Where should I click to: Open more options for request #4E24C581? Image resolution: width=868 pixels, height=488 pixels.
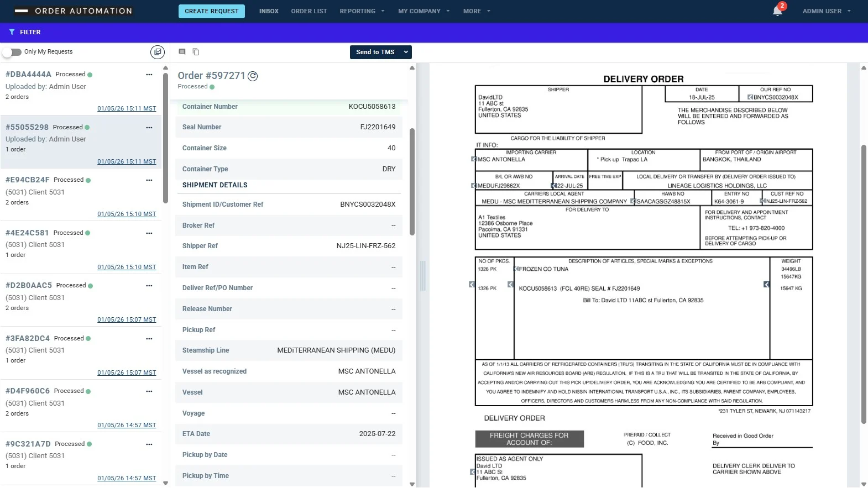point(149,233)
